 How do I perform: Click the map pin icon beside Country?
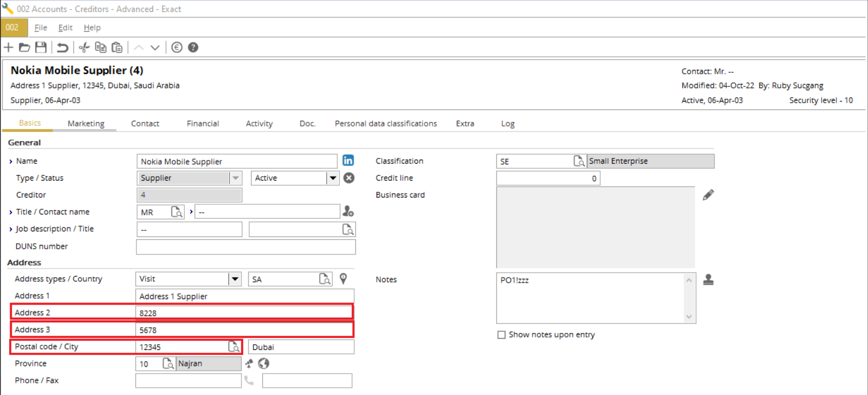343,279
